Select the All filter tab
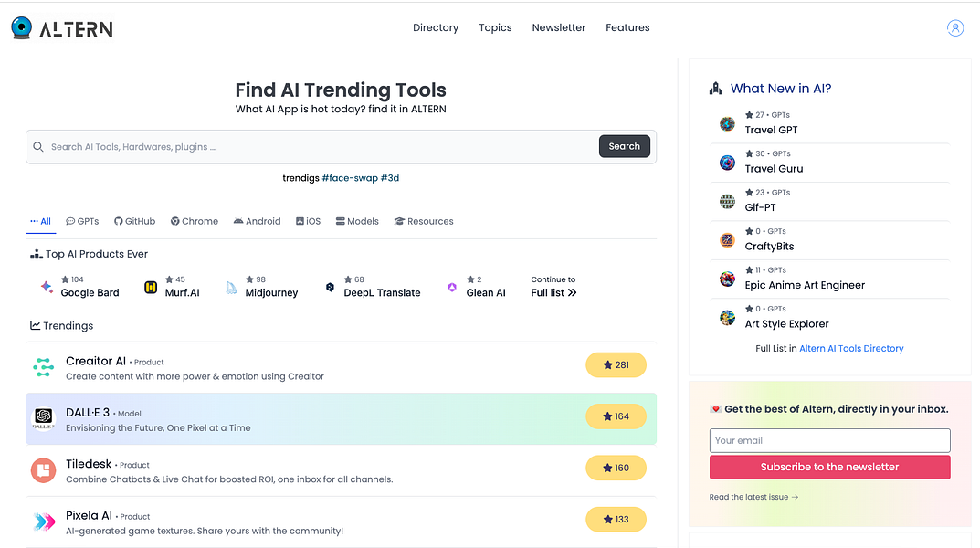Screen dimensions: 980x548 coord(40,221)
